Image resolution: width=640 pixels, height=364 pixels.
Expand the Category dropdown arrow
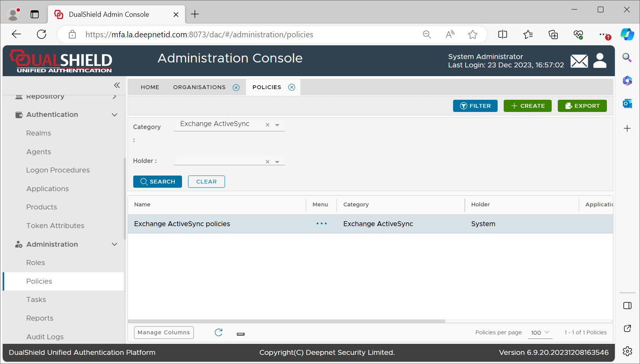277,125
